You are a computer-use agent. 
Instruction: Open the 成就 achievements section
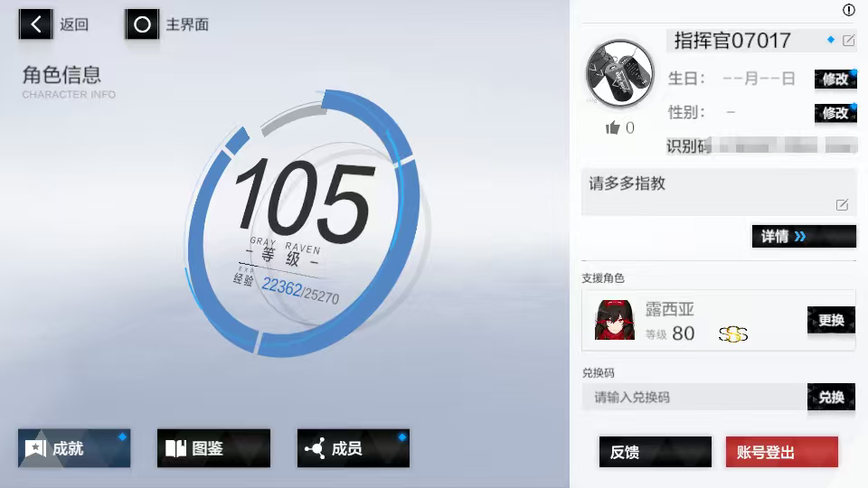point(74,448)
